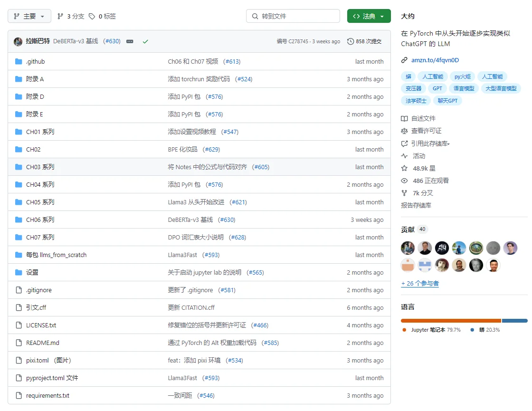Image resolution: width=532 pixels, height=411 pixels.
Task: Open the #613 link on .github row
Action: coord(232,61)
